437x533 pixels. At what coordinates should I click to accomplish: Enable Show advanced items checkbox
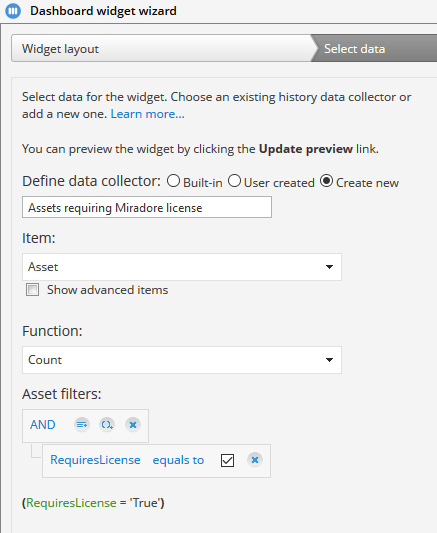(32, 290)
